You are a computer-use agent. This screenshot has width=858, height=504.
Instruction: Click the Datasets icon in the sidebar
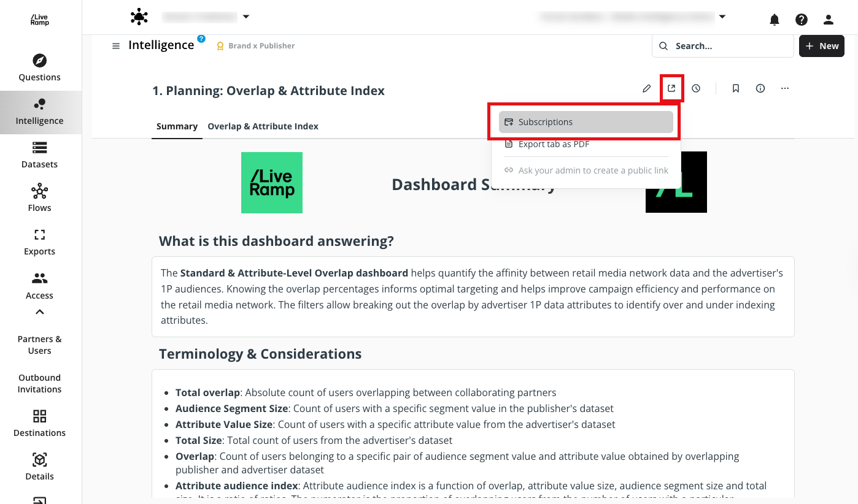click(39, 148)
